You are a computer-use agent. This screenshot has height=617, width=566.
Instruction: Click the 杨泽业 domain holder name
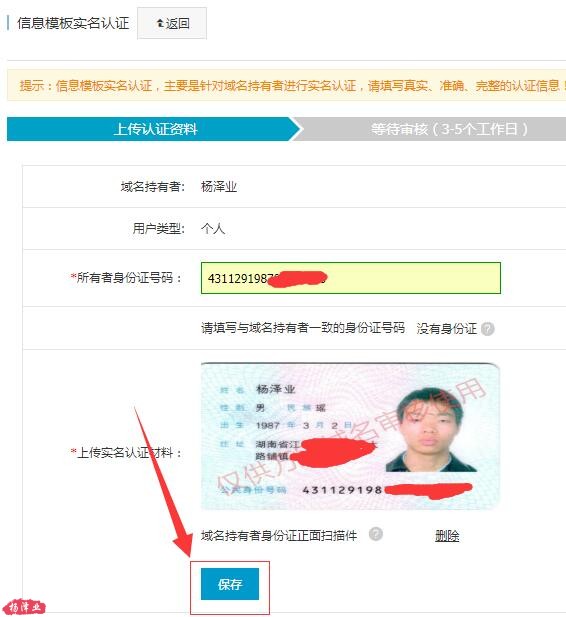tap(219, 187)
